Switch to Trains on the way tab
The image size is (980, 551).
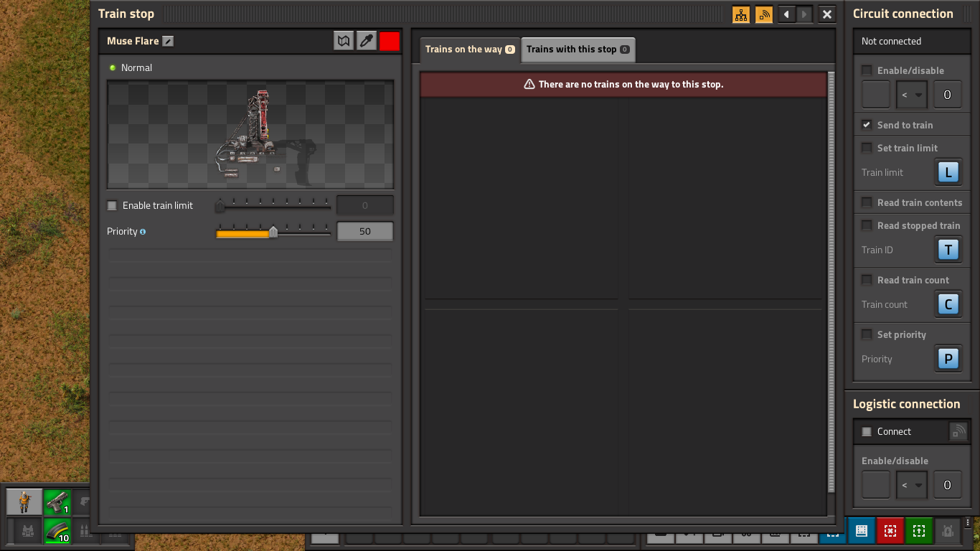click(x=470, y=50)
